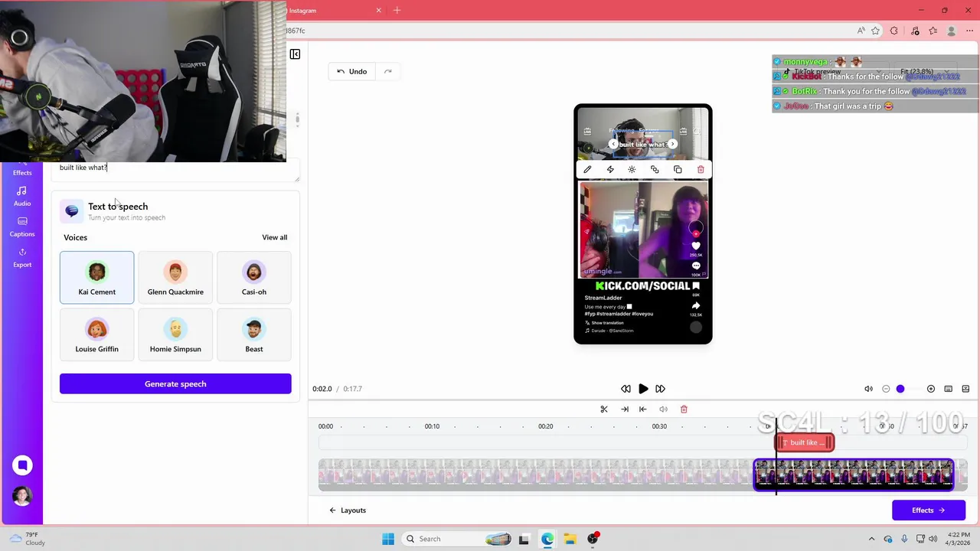Open the Windows Start menu

pos(388,539)
